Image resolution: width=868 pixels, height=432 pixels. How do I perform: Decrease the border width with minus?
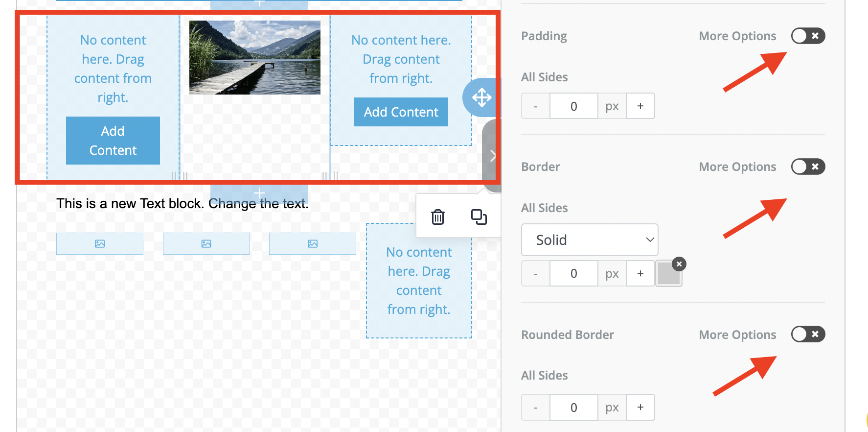coord(536,273)
